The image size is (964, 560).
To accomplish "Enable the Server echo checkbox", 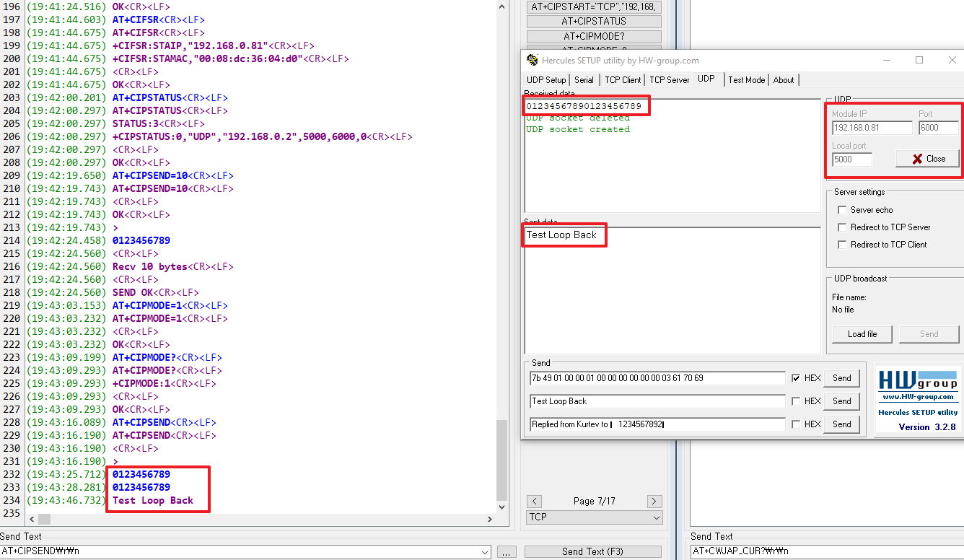I will tap(842, 210).
